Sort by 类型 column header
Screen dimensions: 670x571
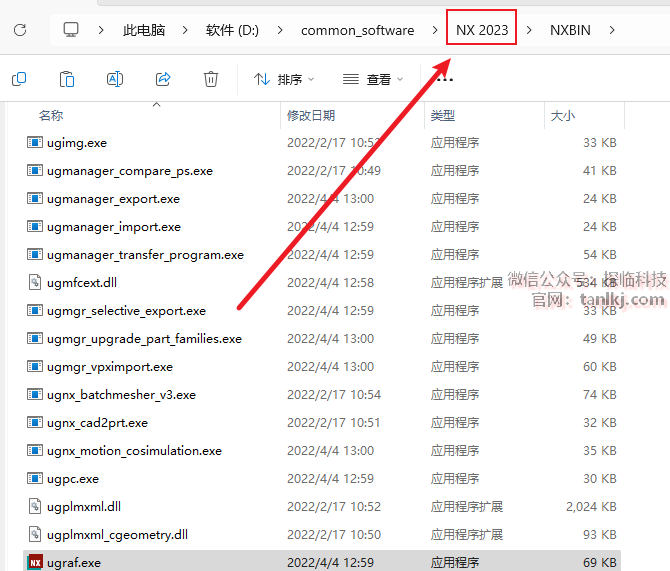(443, 115)
